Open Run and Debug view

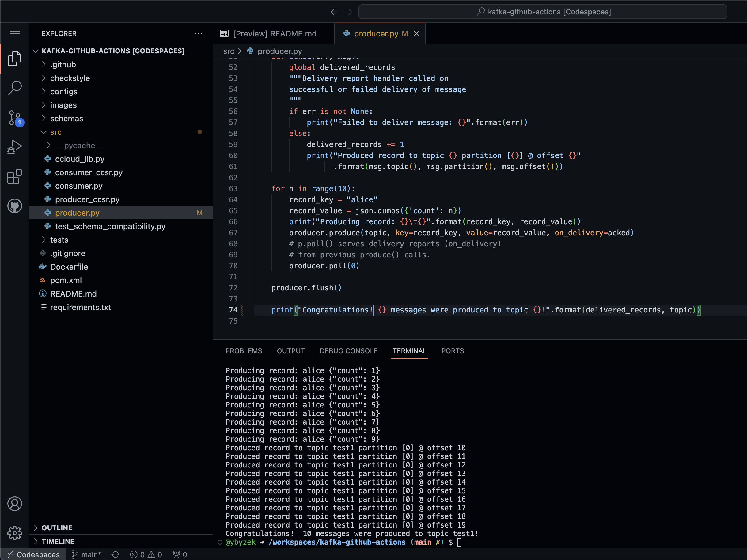tap(14, 147)
